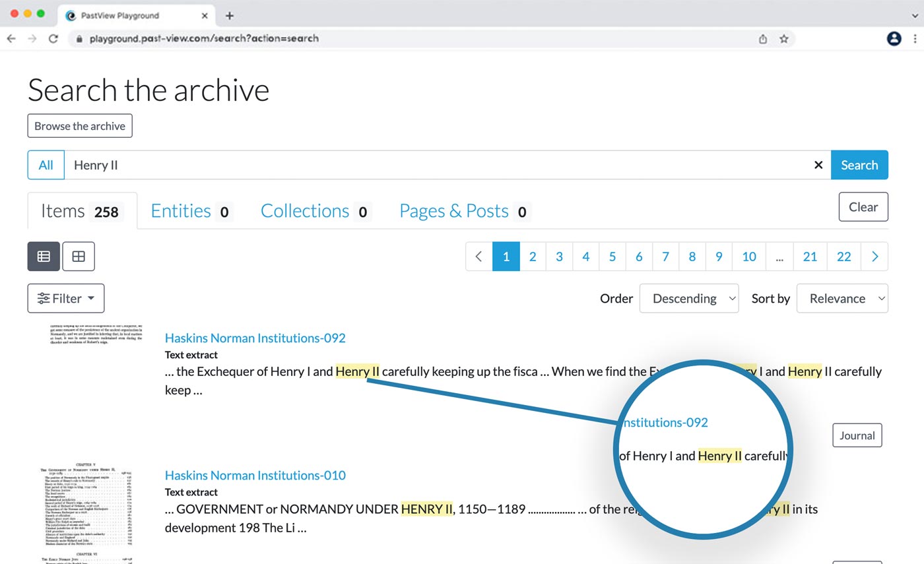Go to results page 3
The height and width of the screenshot is (564, 924).
click(559, 257)
